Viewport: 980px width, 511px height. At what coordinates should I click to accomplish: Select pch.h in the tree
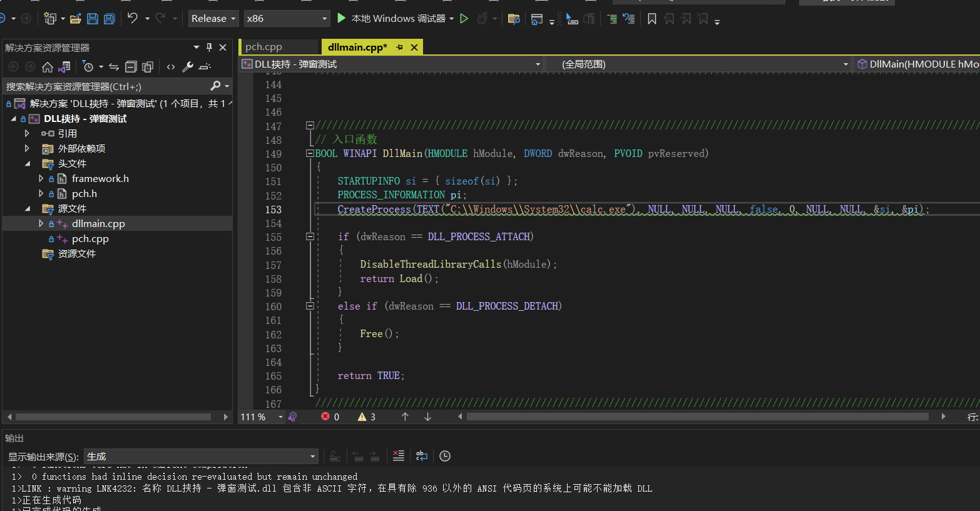click(84, 193)
